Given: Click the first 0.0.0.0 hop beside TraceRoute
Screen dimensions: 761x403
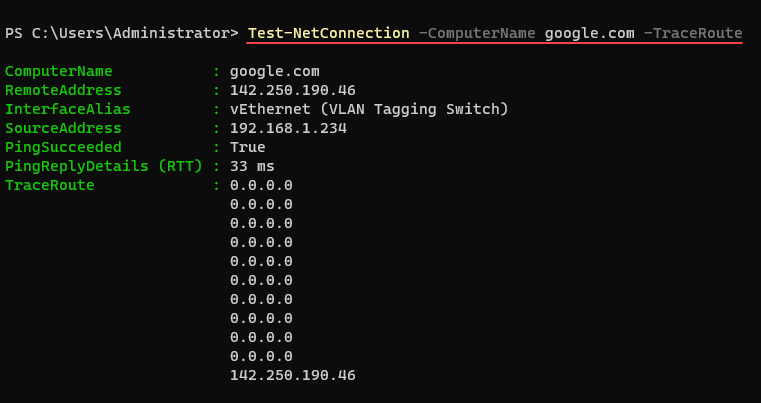Looking at the screenshot, I should [261, 185].
